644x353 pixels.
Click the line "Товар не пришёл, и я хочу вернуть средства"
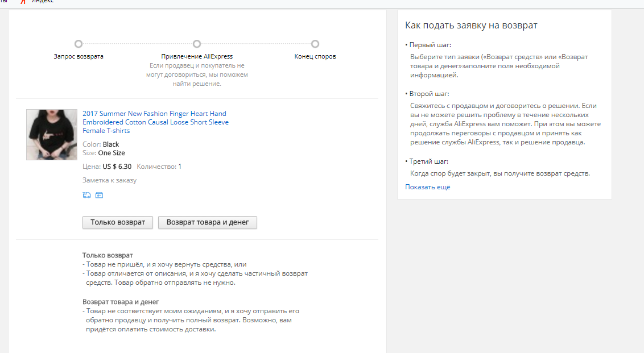pos(159,265)
